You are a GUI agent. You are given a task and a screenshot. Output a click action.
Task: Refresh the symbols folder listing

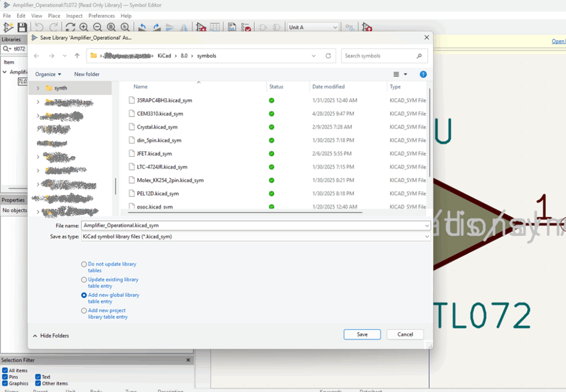(x=328, y=56)
